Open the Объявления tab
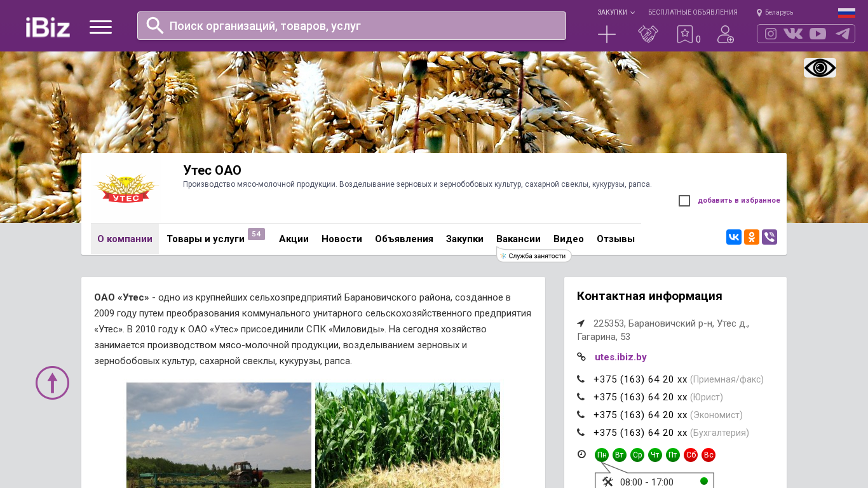 click(404, 239)
